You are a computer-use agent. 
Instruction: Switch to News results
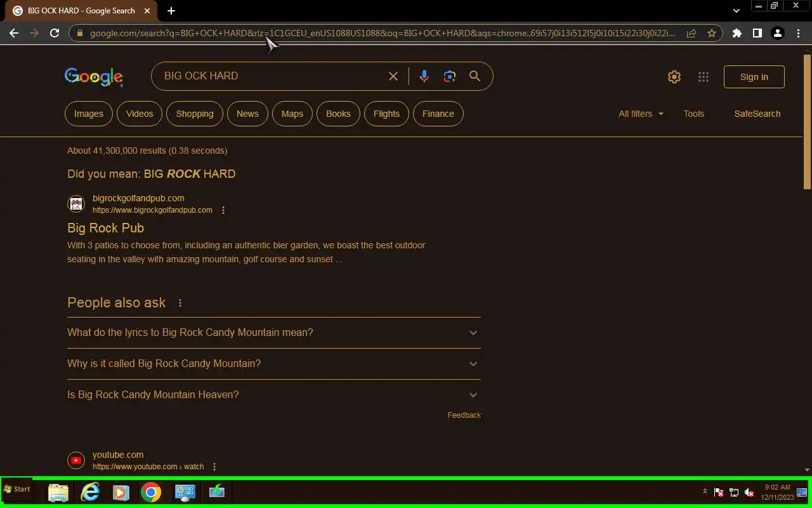coord(247,114)
